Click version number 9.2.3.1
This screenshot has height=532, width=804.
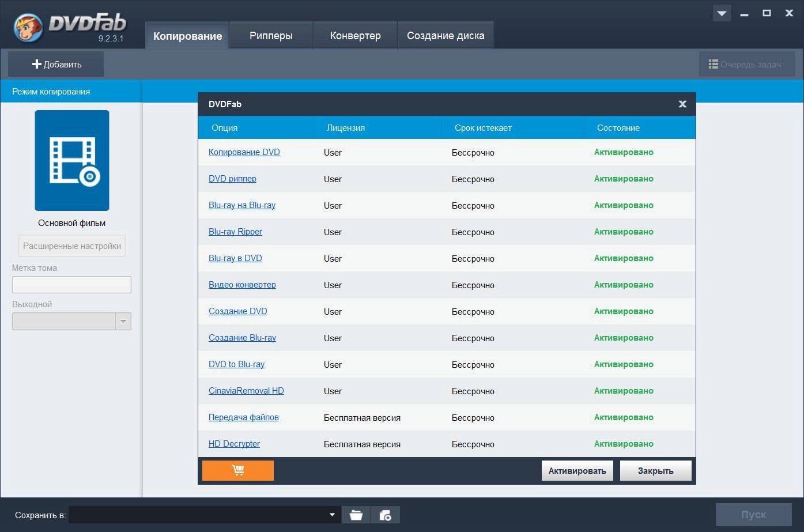[111, 39]
